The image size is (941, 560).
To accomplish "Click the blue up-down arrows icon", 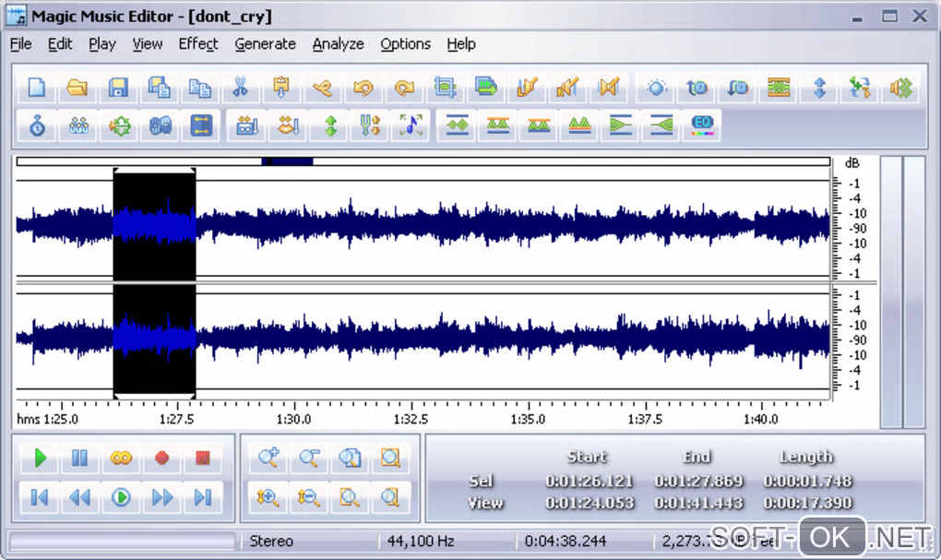I will coord(819,88).
